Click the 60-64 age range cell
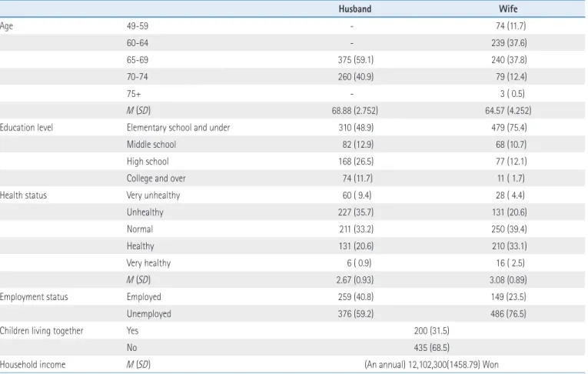This screenshot has width=588, height=374. pyautogui.click(x=138, y=43)
